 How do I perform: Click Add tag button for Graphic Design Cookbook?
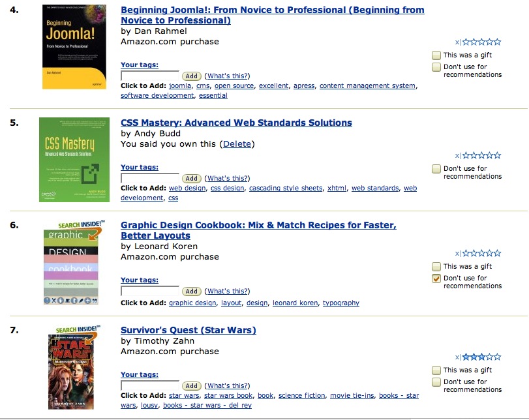coord(191,291)
